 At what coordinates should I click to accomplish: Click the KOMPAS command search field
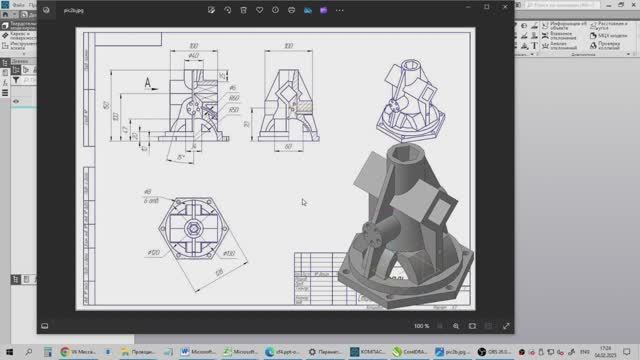pos(562,4)
